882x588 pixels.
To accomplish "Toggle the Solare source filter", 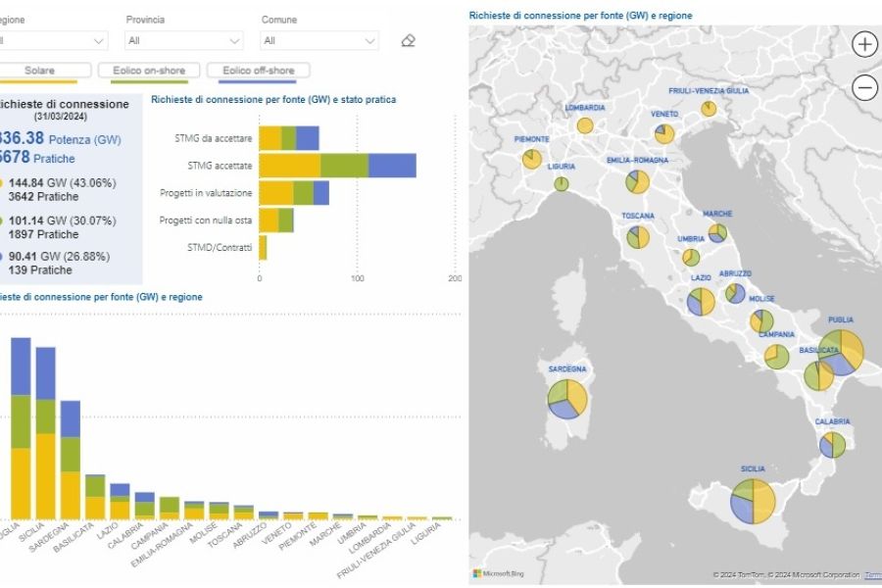I will pos(41,71).
